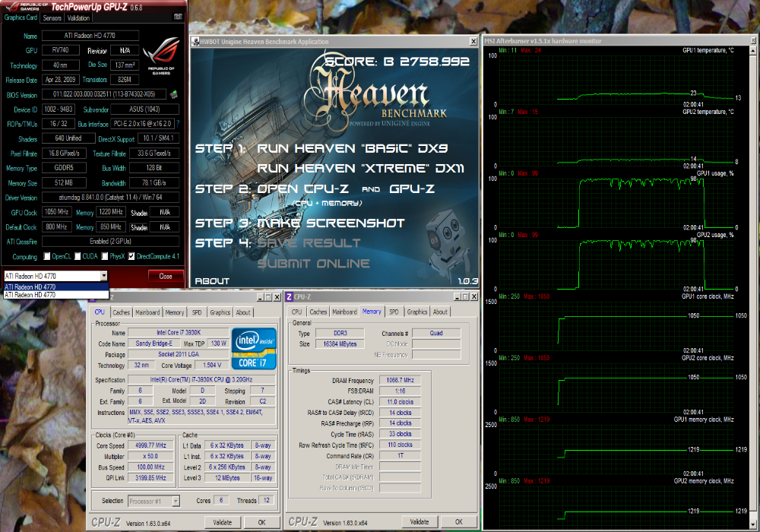
Task: Click up arrow of MSI Afterburner monitor scrollbar
Action: (x=752, y=50)
